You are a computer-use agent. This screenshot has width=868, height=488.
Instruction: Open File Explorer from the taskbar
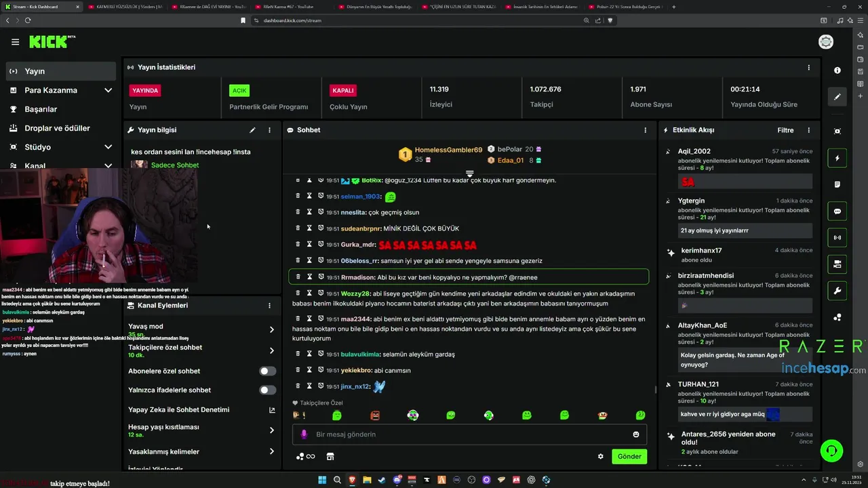point(367,480)
